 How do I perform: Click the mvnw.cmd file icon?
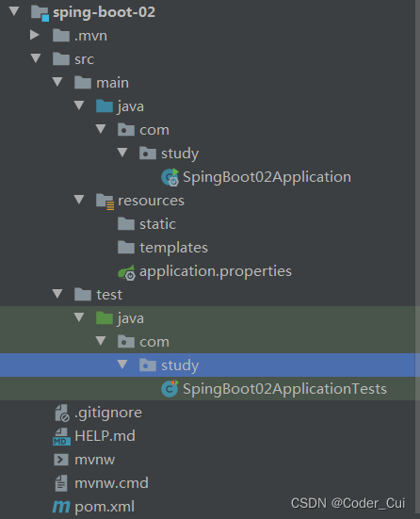coord(61,483)
